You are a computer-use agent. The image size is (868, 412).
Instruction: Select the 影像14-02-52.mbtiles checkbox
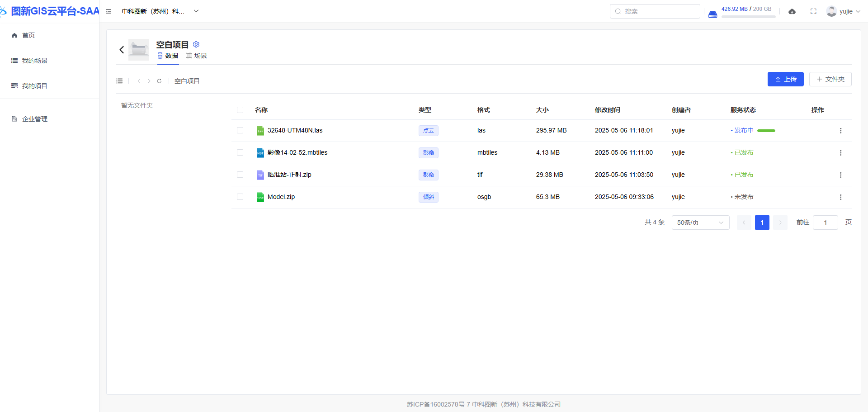[x=240, y=152]
